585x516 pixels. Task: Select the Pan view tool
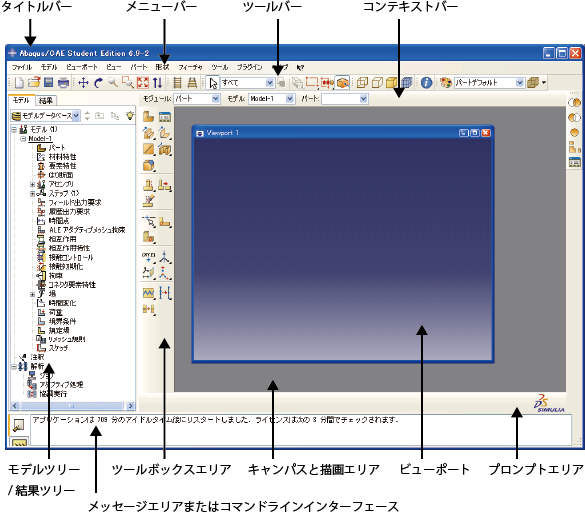tap(84, 82)
